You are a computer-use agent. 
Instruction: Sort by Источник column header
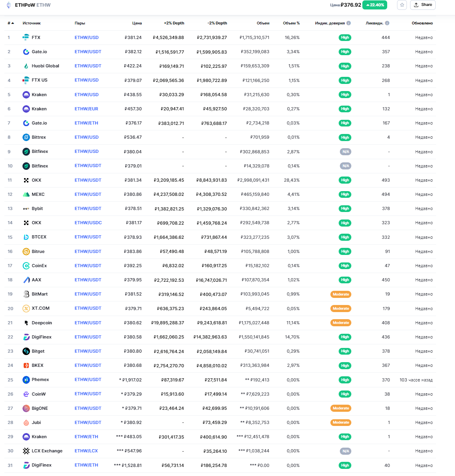(x=32, y=23)
